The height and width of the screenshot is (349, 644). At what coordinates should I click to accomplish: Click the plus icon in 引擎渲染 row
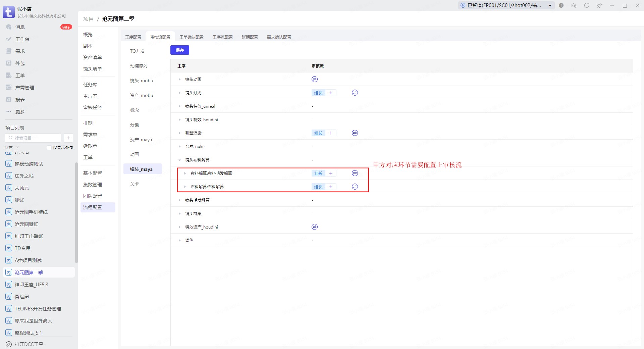point(330,133)
